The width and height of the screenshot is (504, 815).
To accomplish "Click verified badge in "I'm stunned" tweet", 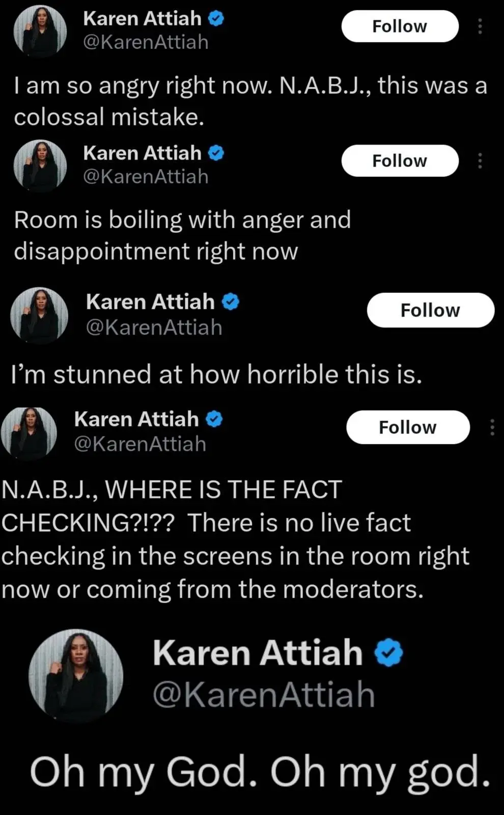I will pos(231,302).
